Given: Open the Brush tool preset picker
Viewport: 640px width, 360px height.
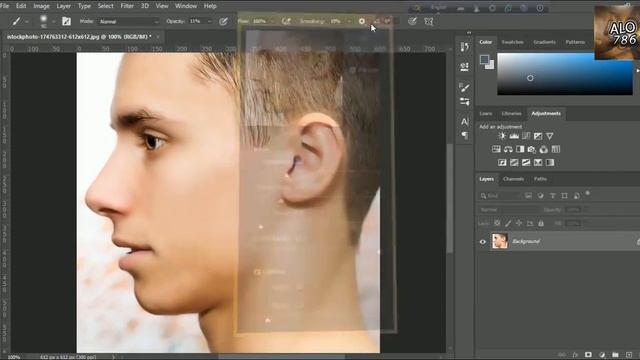Looking at the screenshot, I should [x=19, y=21].
